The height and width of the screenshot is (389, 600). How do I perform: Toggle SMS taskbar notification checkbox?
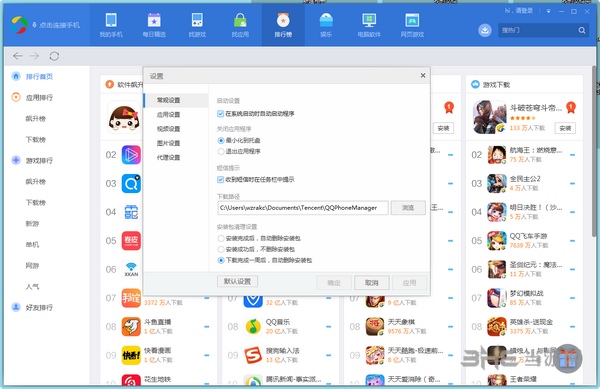tap(220, 179)
